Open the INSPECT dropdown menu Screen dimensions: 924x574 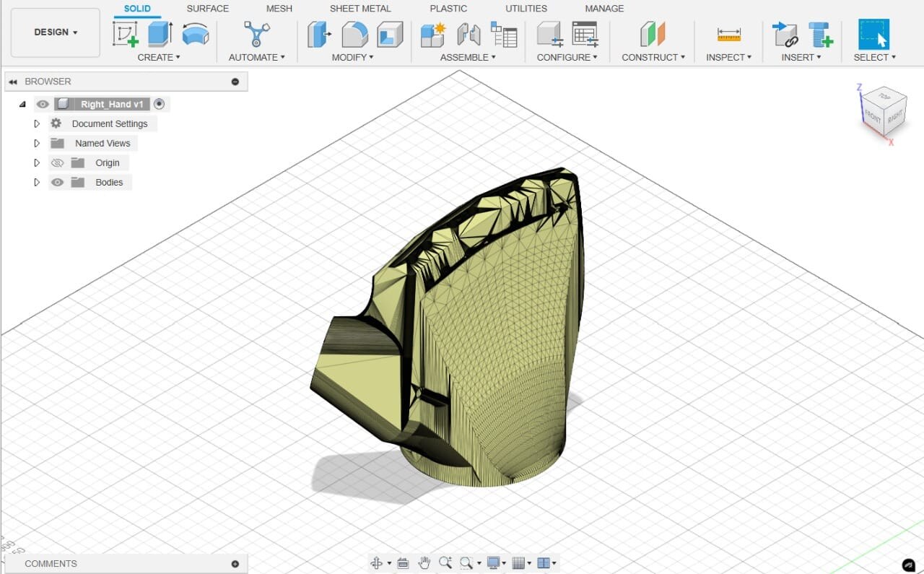pyautogui.click(x=728, y=57)
